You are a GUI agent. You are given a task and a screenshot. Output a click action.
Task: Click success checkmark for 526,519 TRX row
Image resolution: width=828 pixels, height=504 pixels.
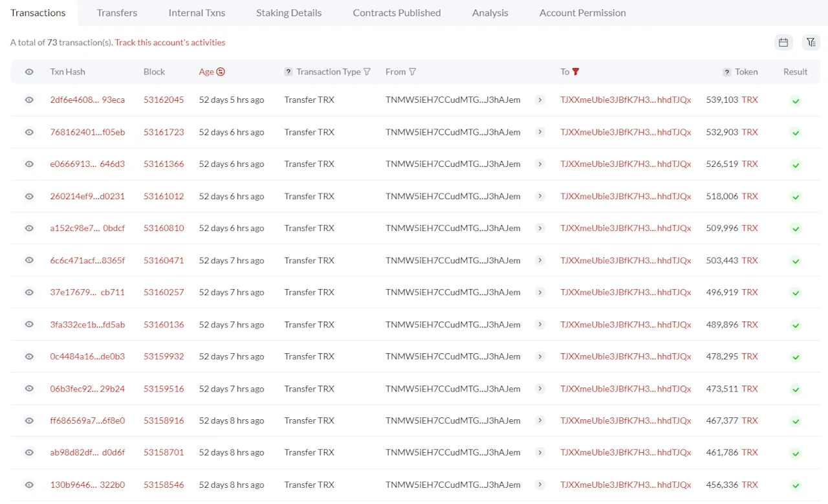point(796,165)
